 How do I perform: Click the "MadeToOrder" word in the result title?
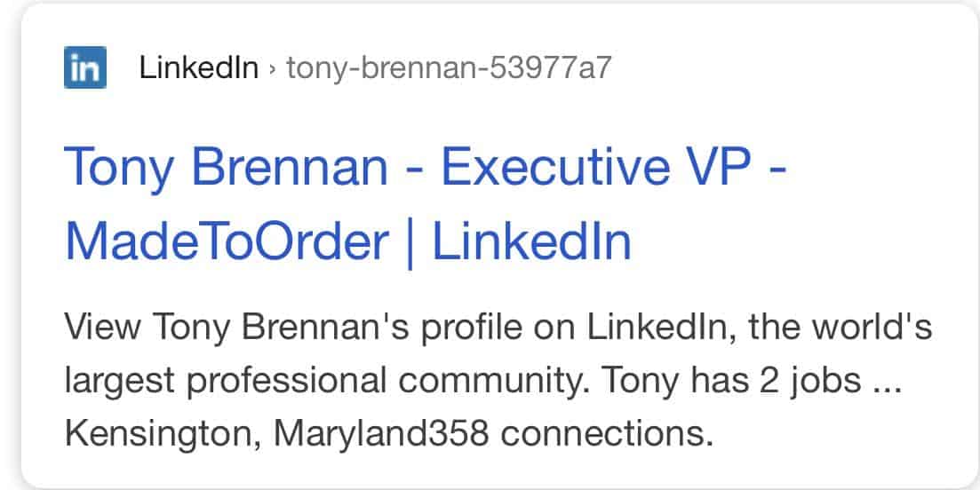coord(227,241)
